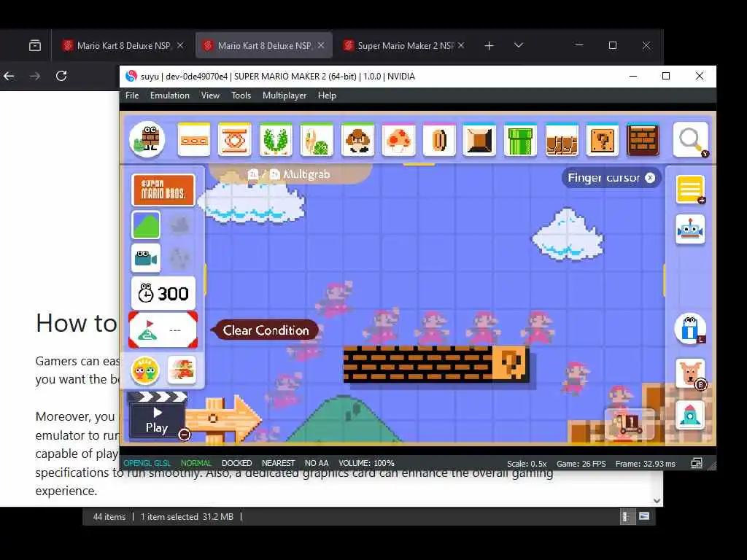Click the Mario start marker numbered 1
Image resolution: width=747 pixels, height=560 pixels.
630,423
